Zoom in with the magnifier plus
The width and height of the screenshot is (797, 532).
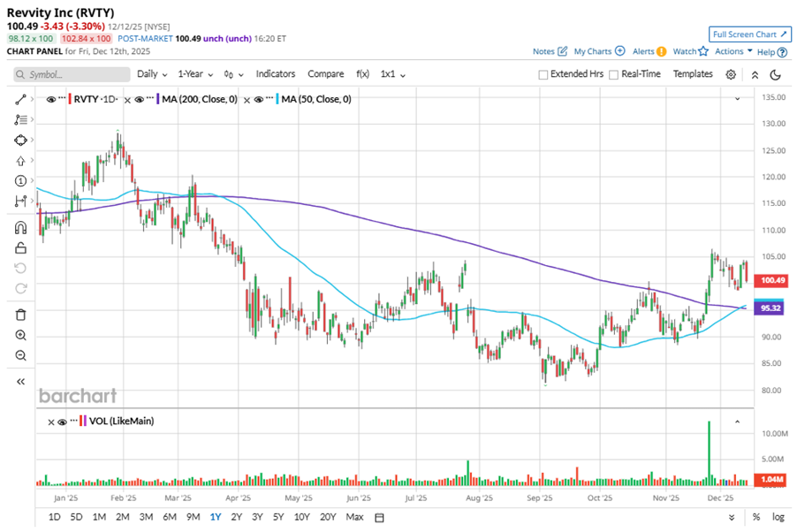pos(20,335)
